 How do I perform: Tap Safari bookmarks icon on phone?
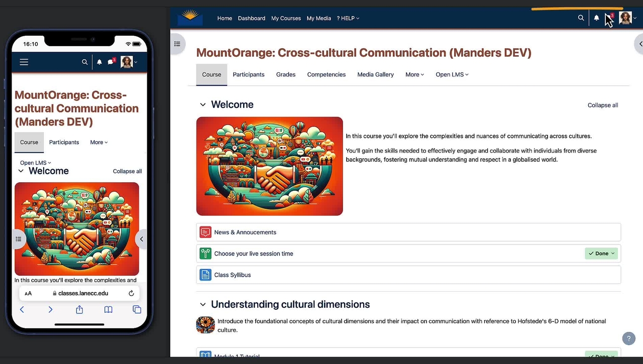click(x=108, y=309)
